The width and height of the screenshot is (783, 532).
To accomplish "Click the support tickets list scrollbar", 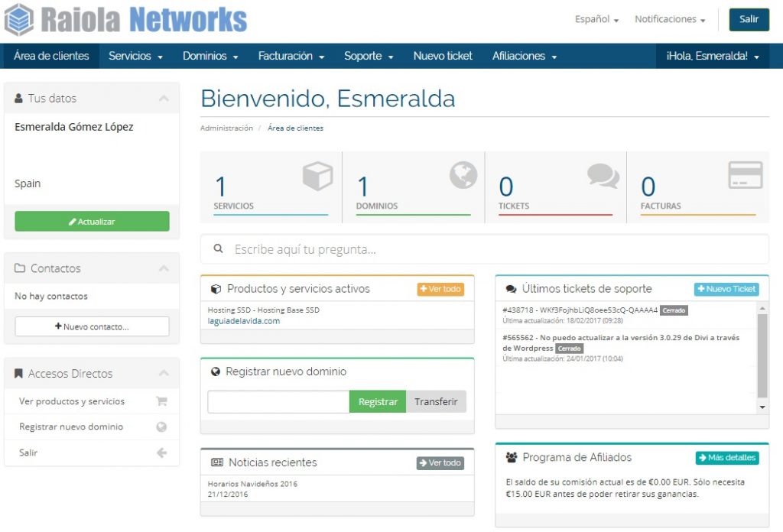I will point(762,355).
